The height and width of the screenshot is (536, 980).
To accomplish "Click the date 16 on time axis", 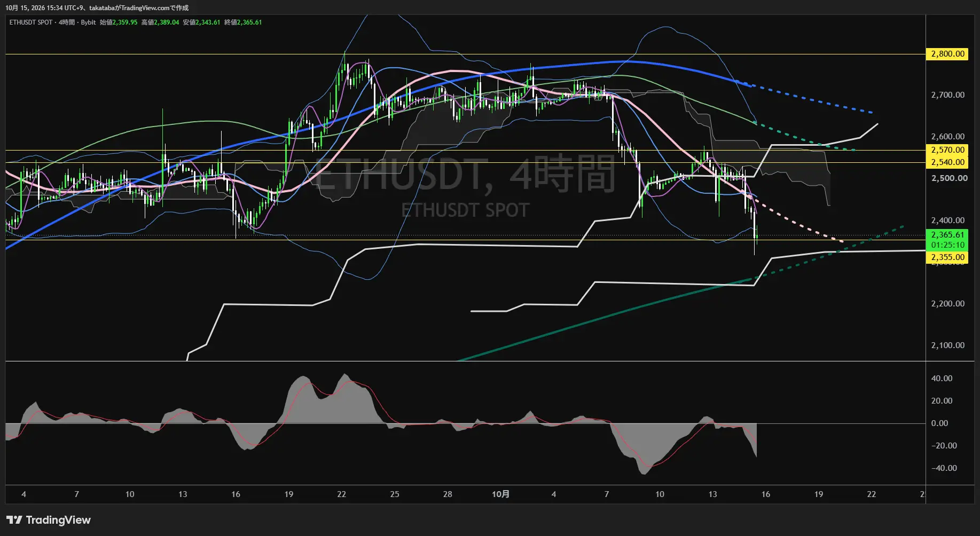I will pos(766,494).
